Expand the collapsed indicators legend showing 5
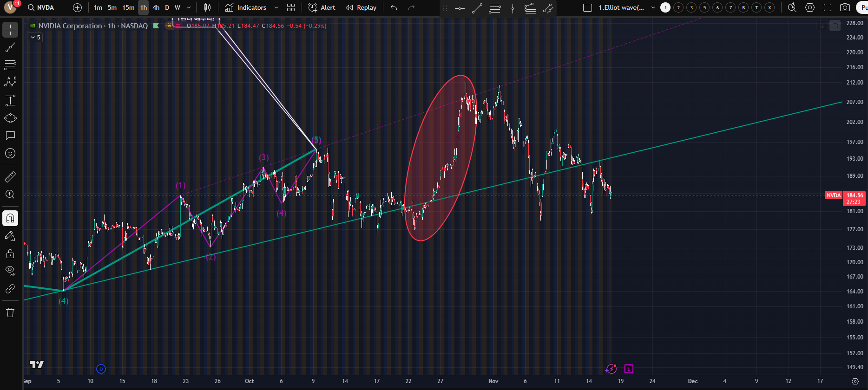868x390 pixels. 35,37
